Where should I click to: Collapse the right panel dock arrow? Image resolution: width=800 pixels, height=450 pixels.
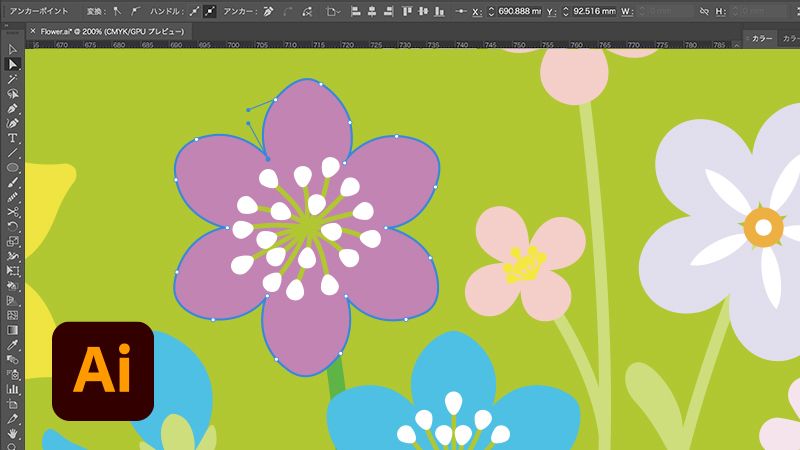(736, 45)
